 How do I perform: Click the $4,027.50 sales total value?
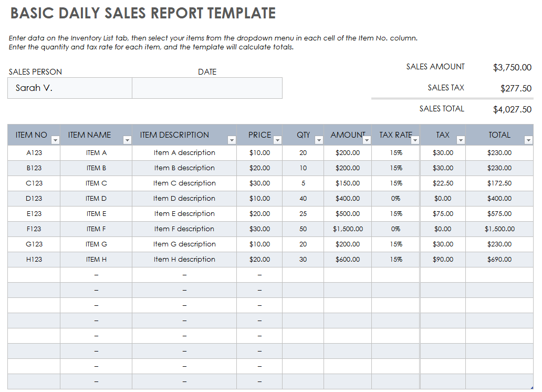pyautogui.click(x=512, y=110)
